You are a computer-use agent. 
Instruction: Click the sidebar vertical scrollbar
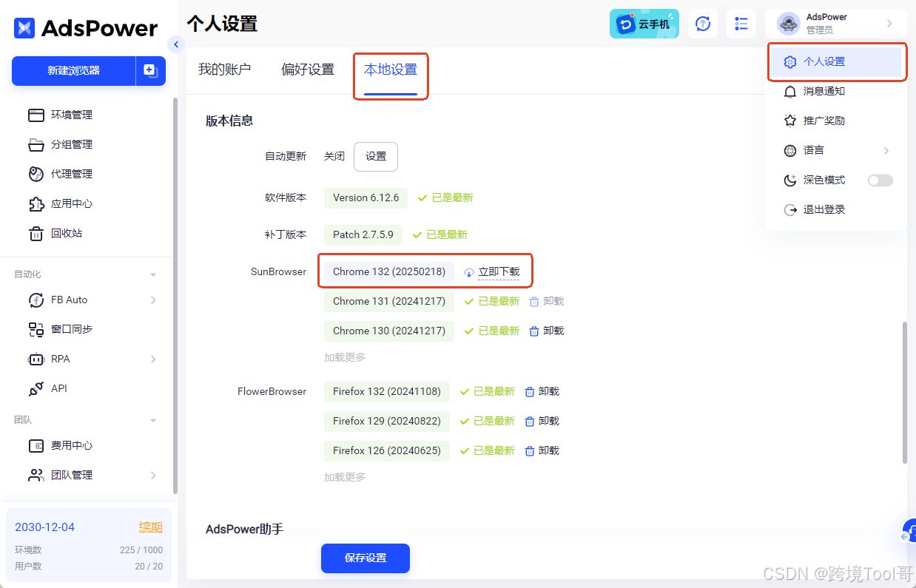tap(175, 296)
